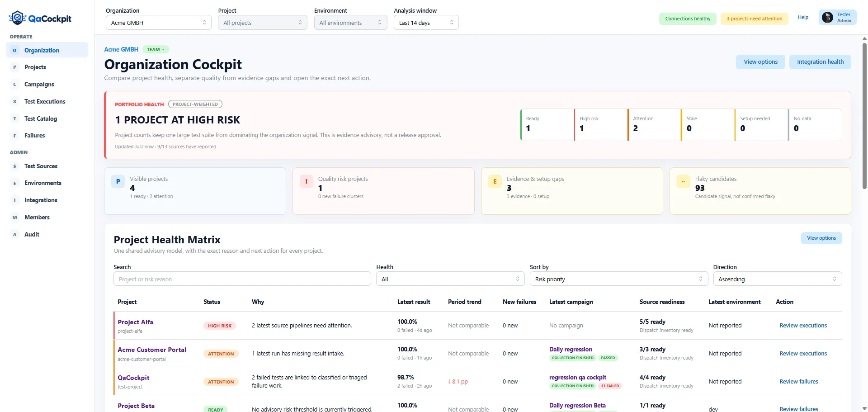This screenshot has height=412, width=868.
Task: Open the Project Alfa link
Action: tap(135, 322)
